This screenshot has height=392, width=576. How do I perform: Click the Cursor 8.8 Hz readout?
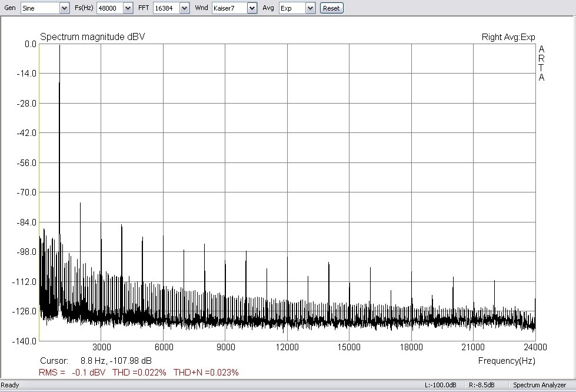point(95,361)
